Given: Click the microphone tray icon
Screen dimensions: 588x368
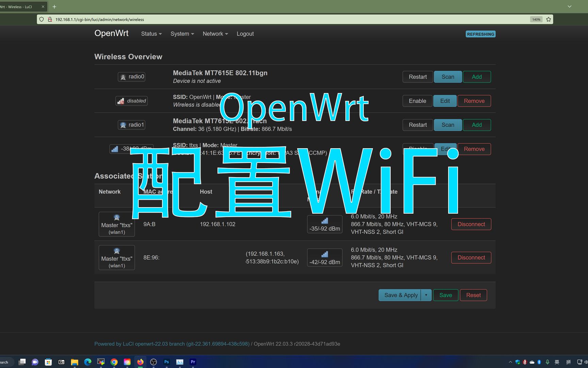Looking at the screenshot, I should click(x=548, y=362).
